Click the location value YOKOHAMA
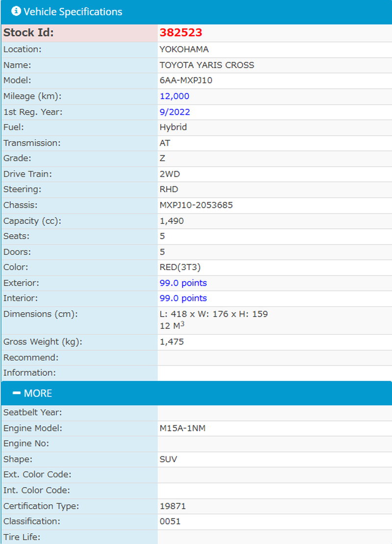Viewport: 392px width, 544px height. click(x=184, y=49)
